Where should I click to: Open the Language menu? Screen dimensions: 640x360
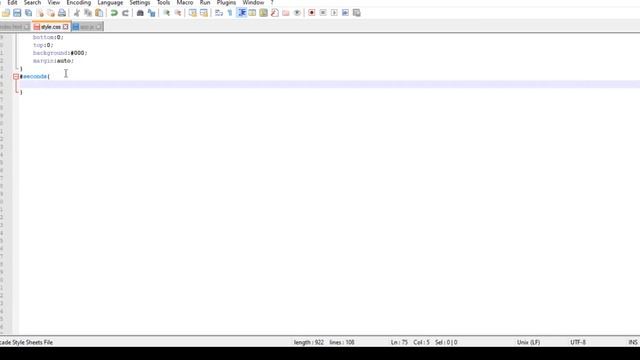point(110,2)
